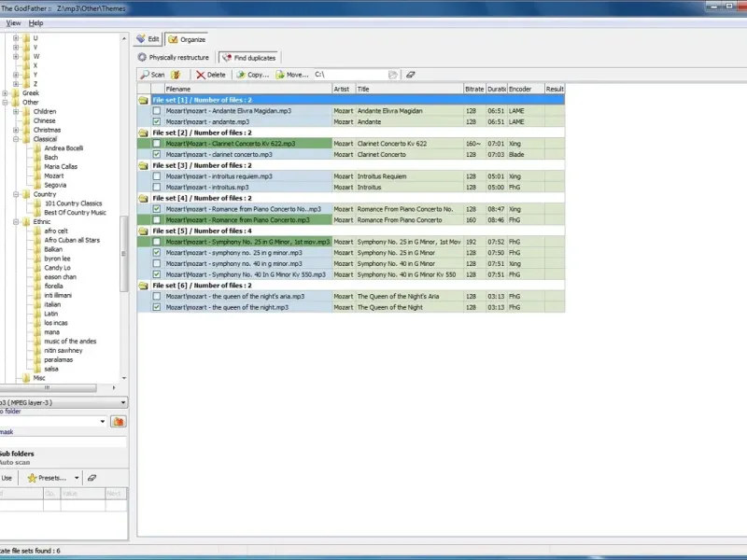Click the Presets star icon
Image resolution: width=747 pixels, height=560 pixels.
point(32,478)
